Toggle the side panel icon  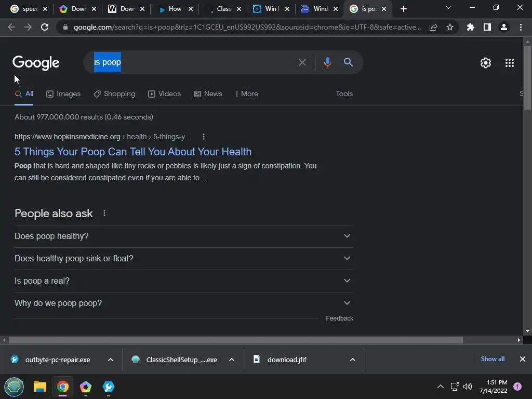click(x=487, y=27)
